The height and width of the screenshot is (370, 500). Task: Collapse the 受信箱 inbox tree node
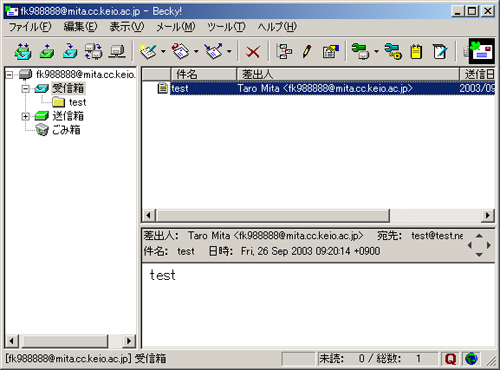[25, 89]
